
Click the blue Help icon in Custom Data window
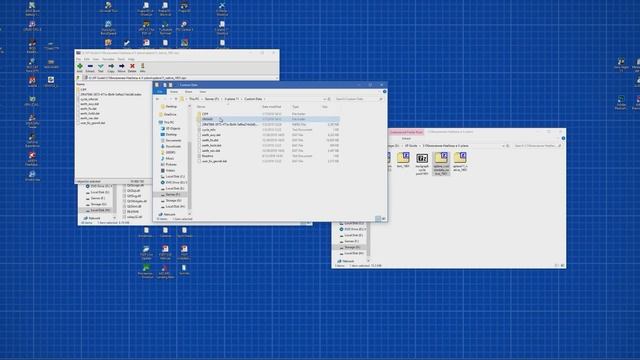(384, 92)
